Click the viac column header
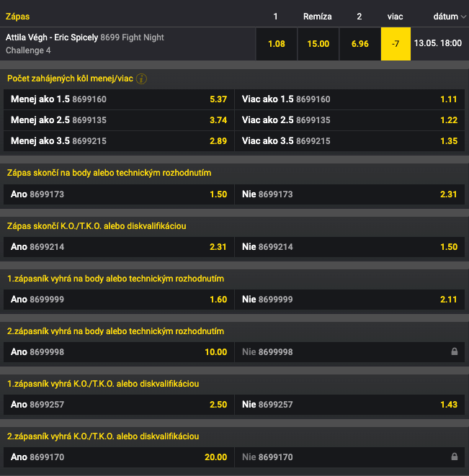The image size is (469, 476). (395, 17)
